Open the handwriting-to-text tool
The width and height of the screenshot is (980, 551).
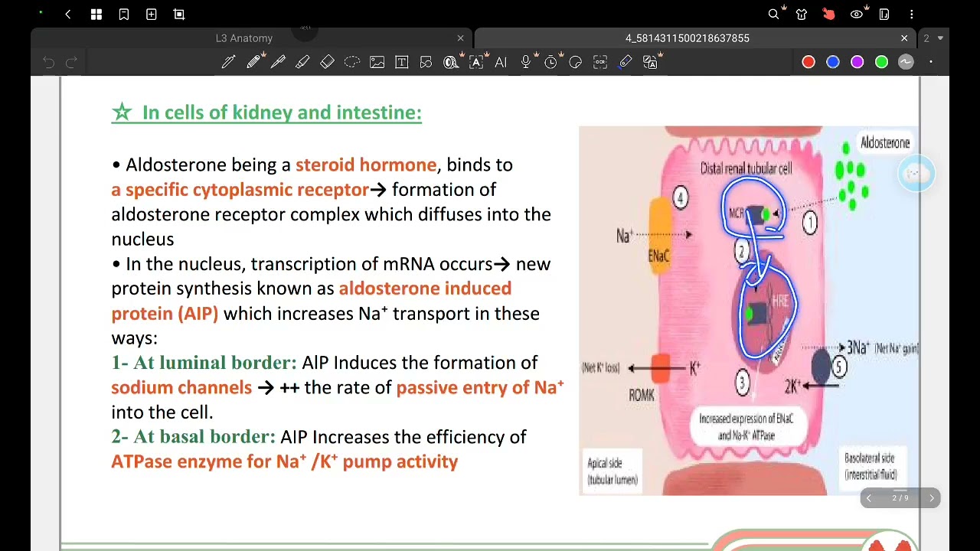476,62
